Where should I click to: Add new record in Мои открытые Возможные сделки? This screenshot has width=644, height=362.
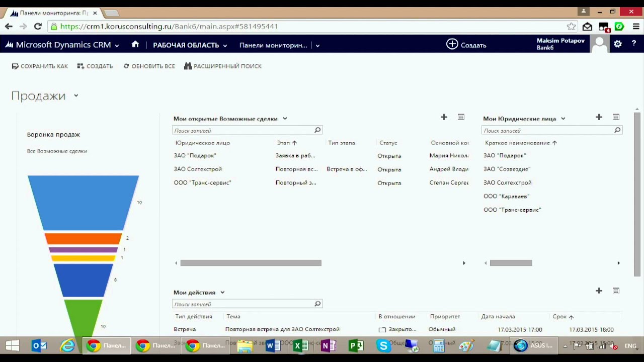[444, 117]
